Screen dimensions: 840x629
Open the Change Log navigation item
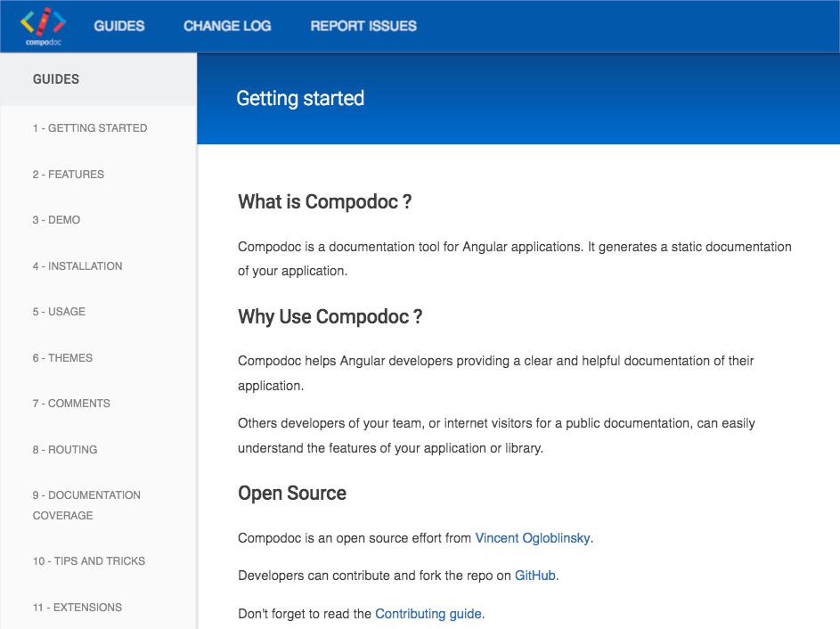(227, 26)
